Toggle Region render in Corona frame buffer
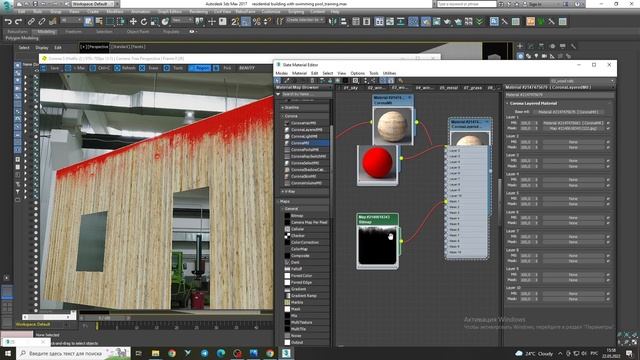 tap(200, 68)
